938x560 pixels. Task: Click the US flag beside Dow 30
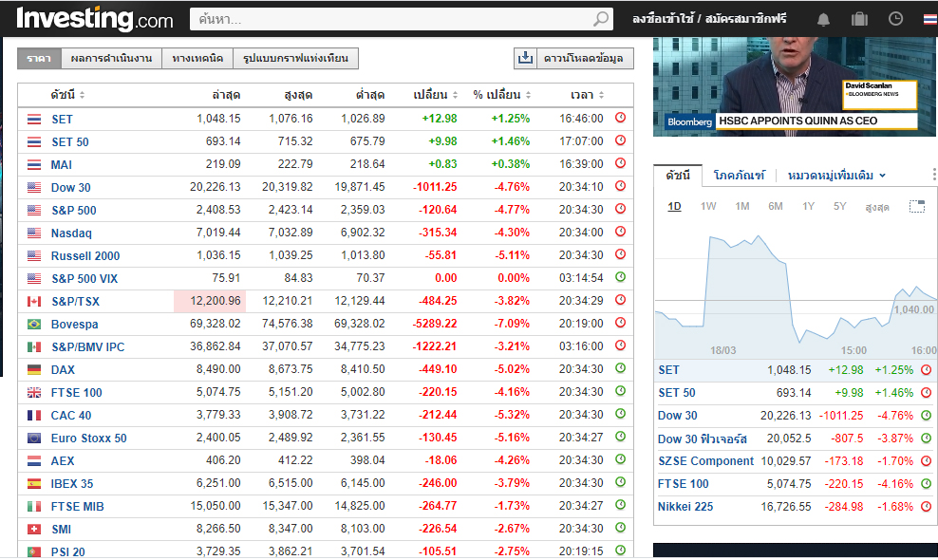point(34,187)
